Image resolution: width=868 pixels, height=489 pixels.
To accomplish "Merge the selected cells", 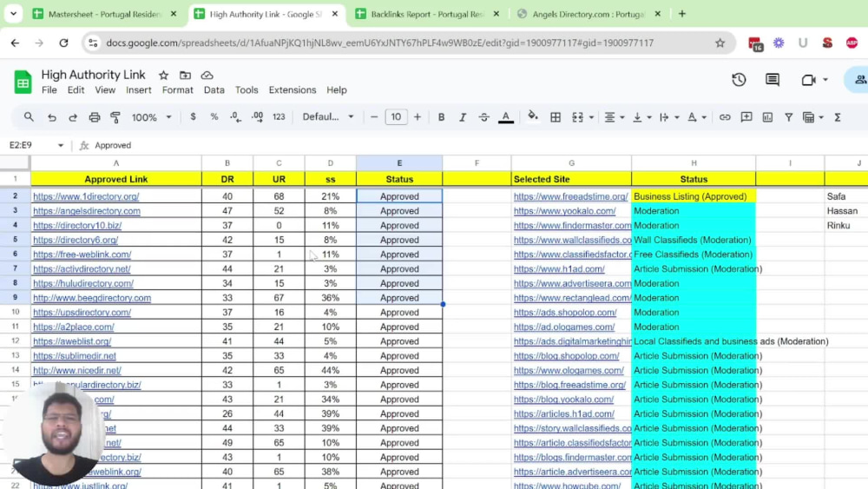I will tap(577, 117).
